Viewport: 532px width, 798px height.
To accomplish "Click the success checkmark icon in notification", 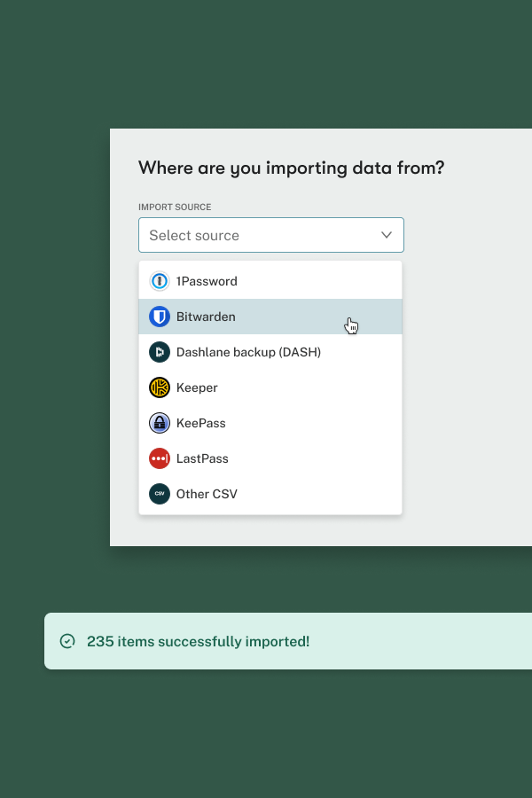I will click(67, 641).
